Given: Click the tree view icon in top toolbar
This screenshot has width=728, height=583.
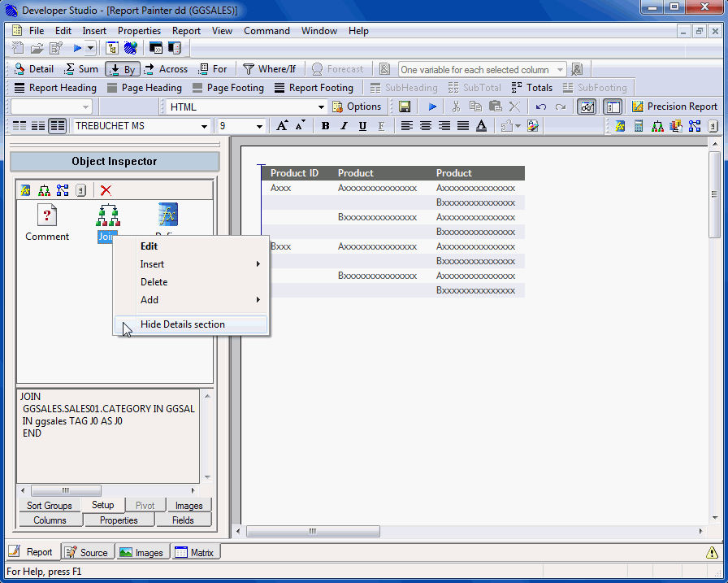Looking at the screenshot, I should point(112,48).
